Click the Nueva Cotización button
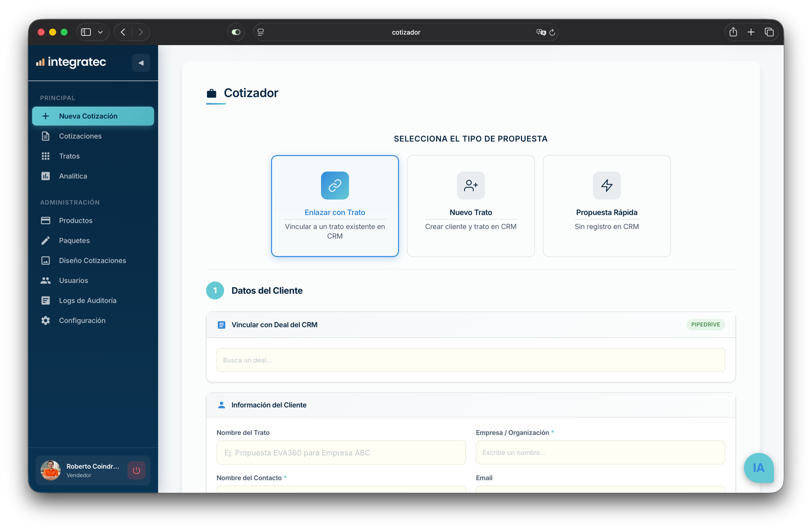 click(93, 115)
